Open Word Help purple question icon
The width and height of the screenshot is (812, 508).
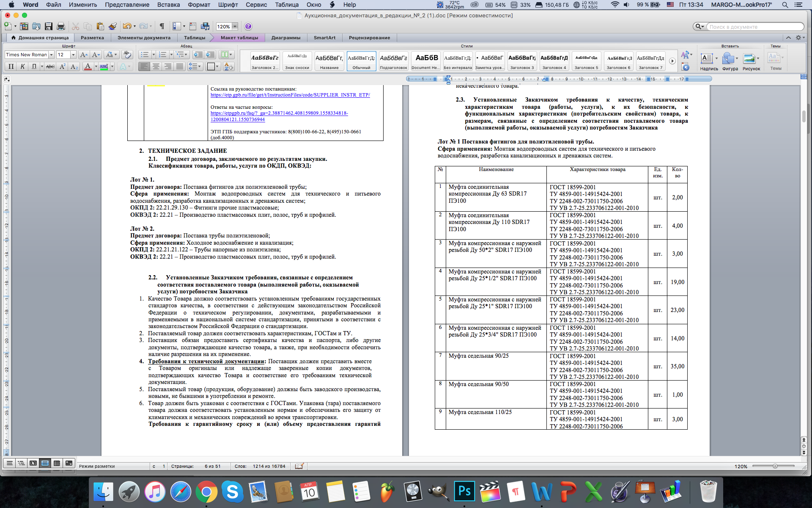coord(248,26)
